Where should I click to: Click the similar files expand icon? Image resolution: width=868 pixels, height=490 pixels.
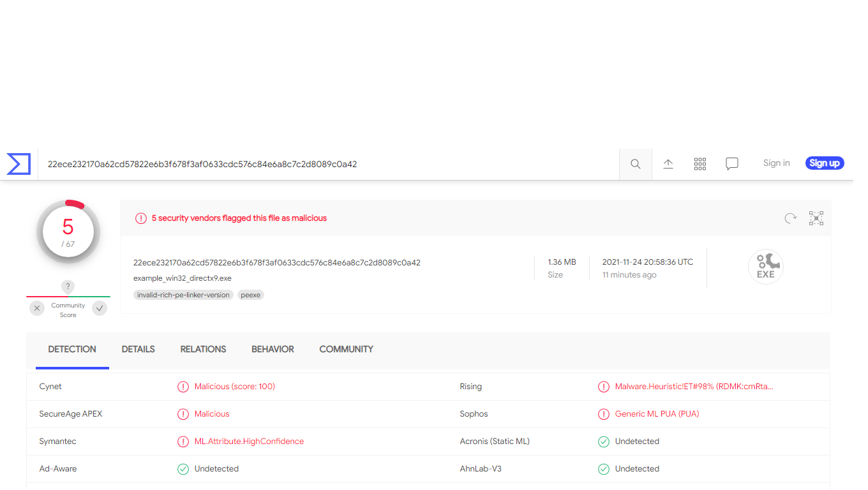(x=816, y=218)
